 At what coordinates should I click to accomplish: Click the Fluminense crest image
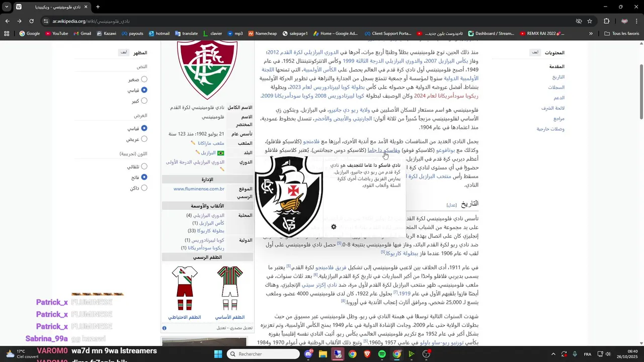(x=207, y=69)
